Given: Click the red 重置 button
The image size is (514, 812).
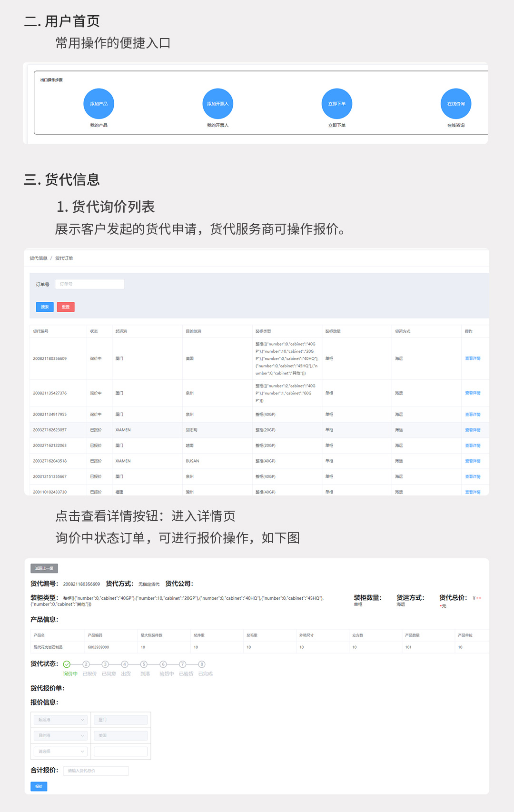Looking at the screenshot, I should click(x=66, y=307).
